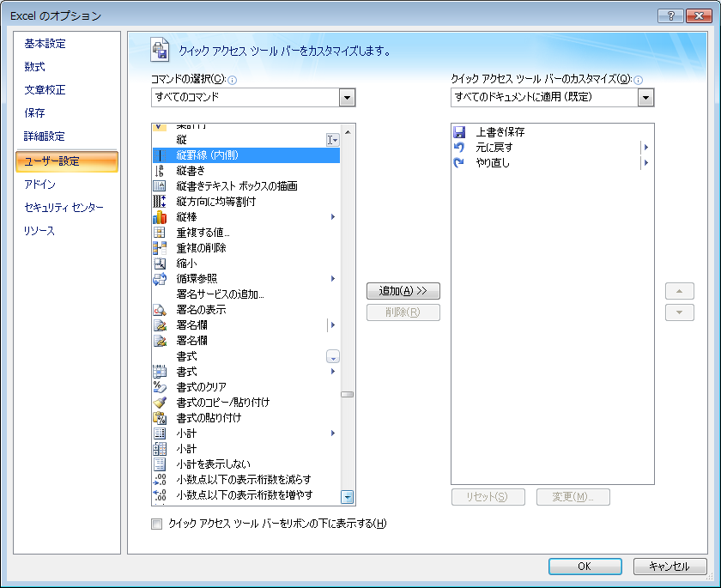The image size is (721, 588).
Task: Open the クイック アクセス ツール バーのカスタマイズ dropdown
Action: coord(645,97)
